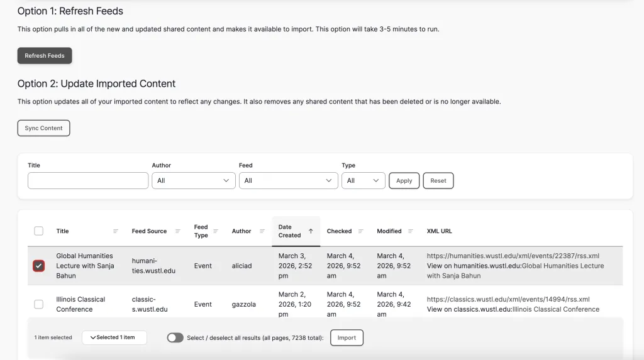The width and height of the screenshot is (644, 360).
Task: Check the Illinois Classical Conference row checkbox
Action: tap(39, 304)
